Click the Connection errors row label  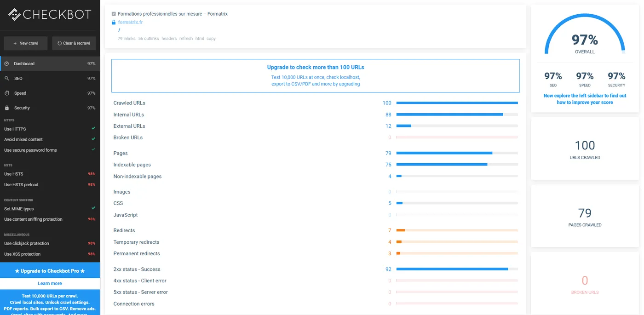click(134, 304)
